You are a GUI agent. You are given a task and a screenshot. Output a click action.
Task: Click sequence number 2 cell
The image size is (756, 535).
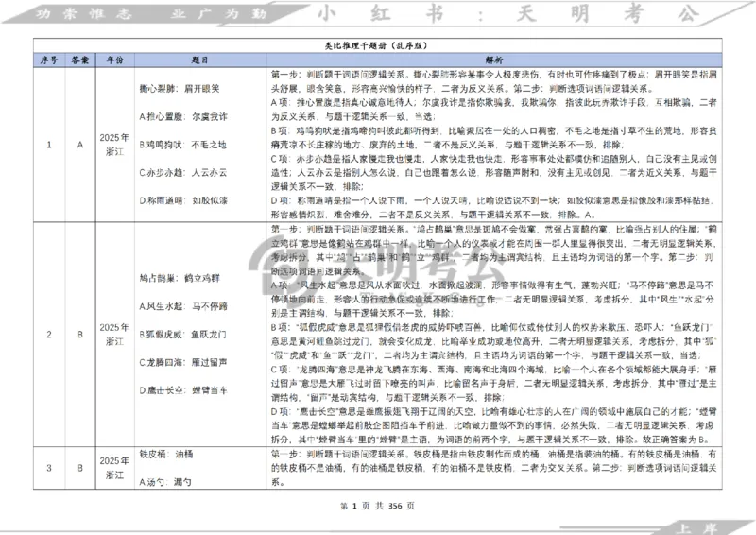[x=49, y=335]
